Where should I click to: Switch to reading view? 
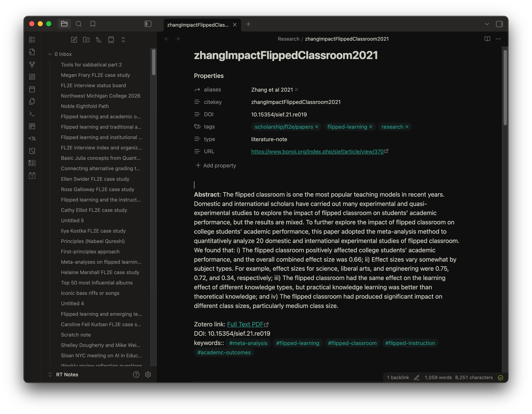click(487, 39)
